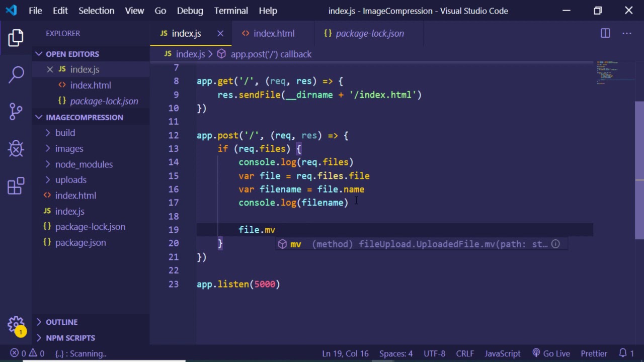This screenshot has height=362, width=644.
Task: Switch to the index.html tab
Action: [273, 33]
